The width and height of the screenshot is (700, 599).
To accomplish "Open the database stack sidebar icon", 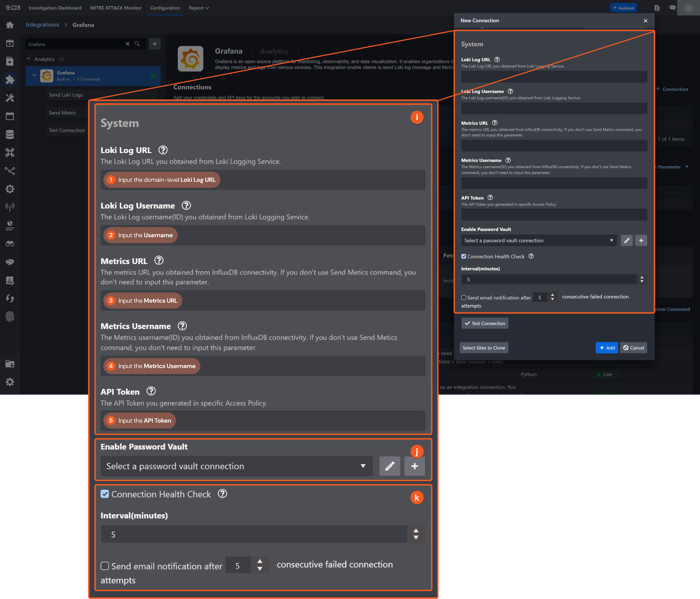I will (x=10, y=134).
